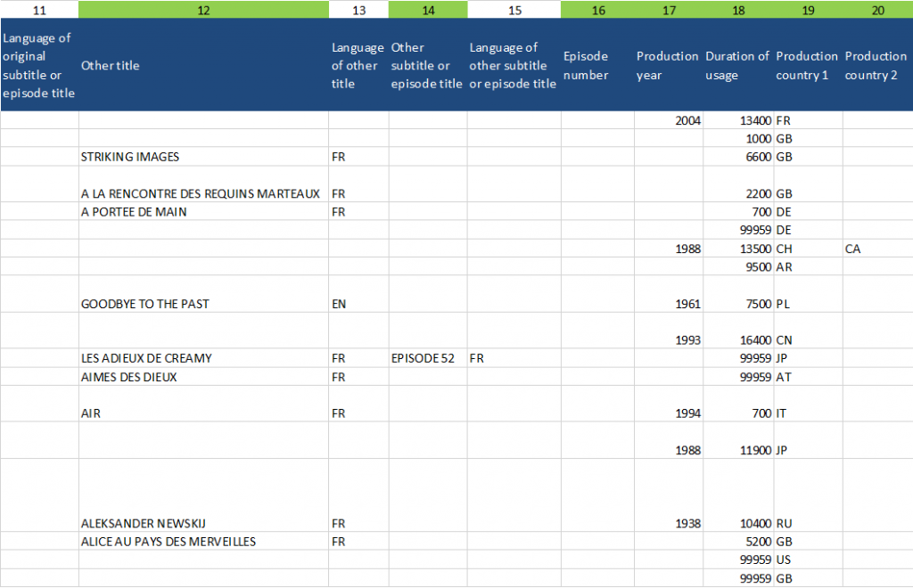Select column number 12 header

(203, 10)
